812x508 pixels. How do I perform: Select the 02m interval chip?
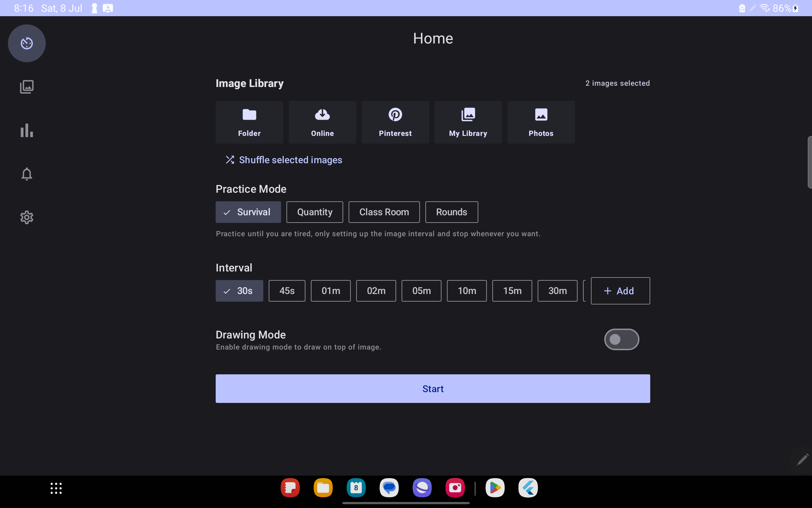point(376,291)
